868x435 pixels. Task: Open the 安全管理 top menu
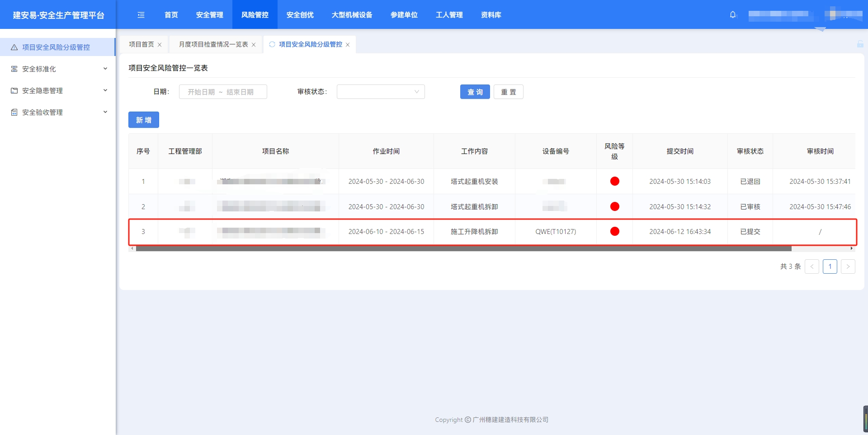(209, 15)
